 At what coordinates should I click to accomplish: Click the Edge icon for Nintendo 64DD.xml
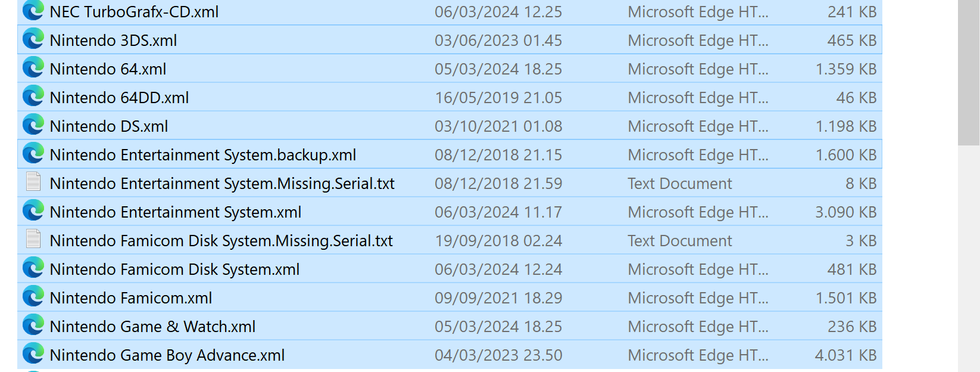33,97
